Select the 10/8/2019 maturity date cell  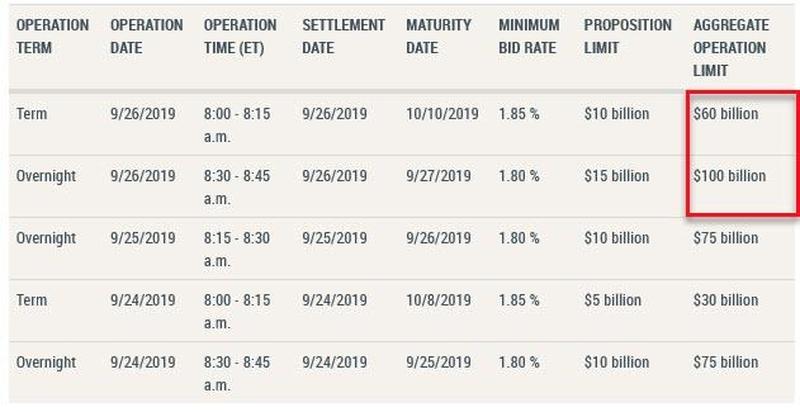438,300
